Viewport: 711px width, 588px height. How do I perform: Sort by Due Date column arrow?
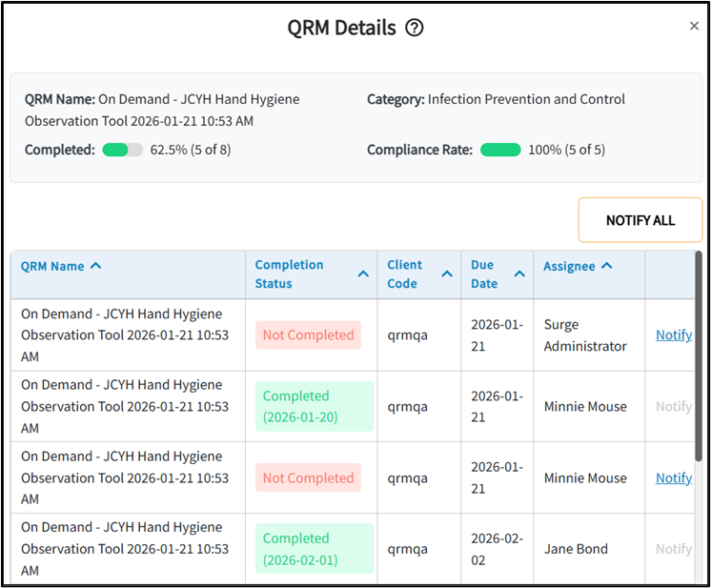(x=519, y=274)
